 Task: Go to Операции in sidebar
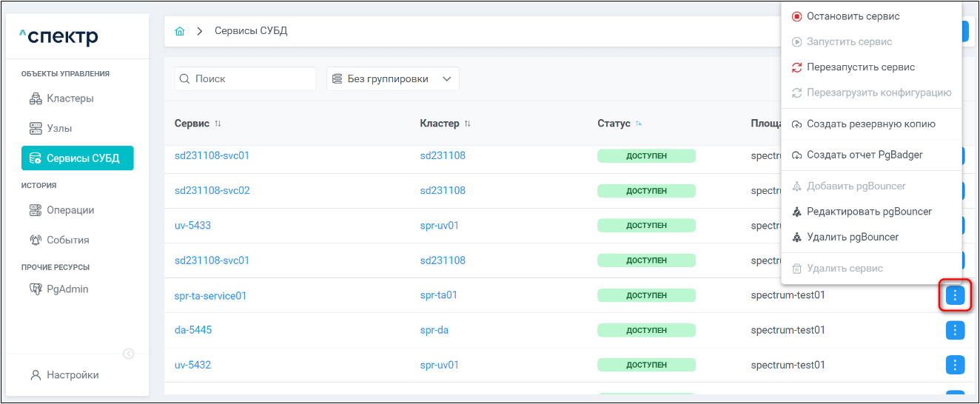[x=70, y=210]
